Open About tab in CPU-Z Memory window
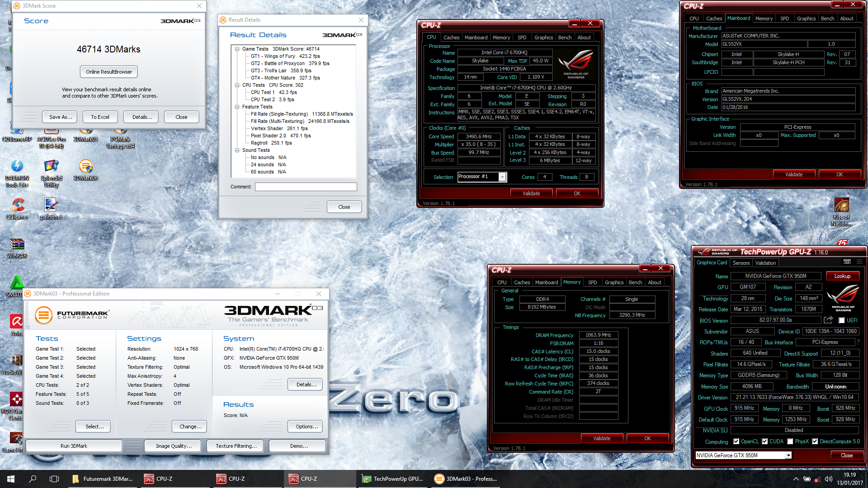 pos(654,282)
